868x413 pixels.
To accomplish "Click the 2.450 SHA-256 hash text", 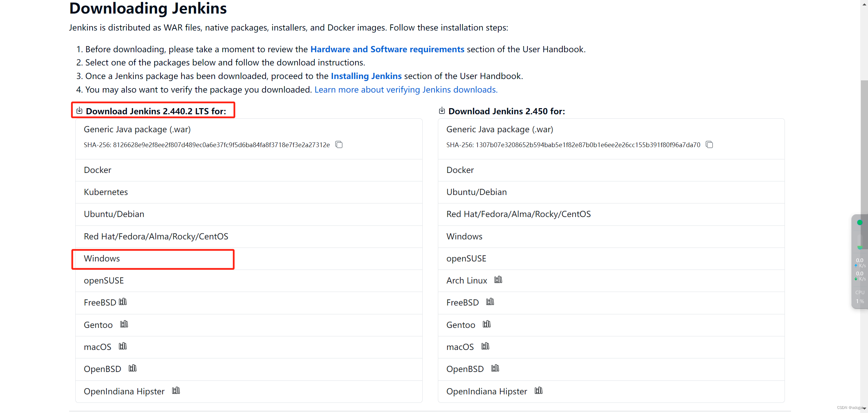I will point(573,145).
